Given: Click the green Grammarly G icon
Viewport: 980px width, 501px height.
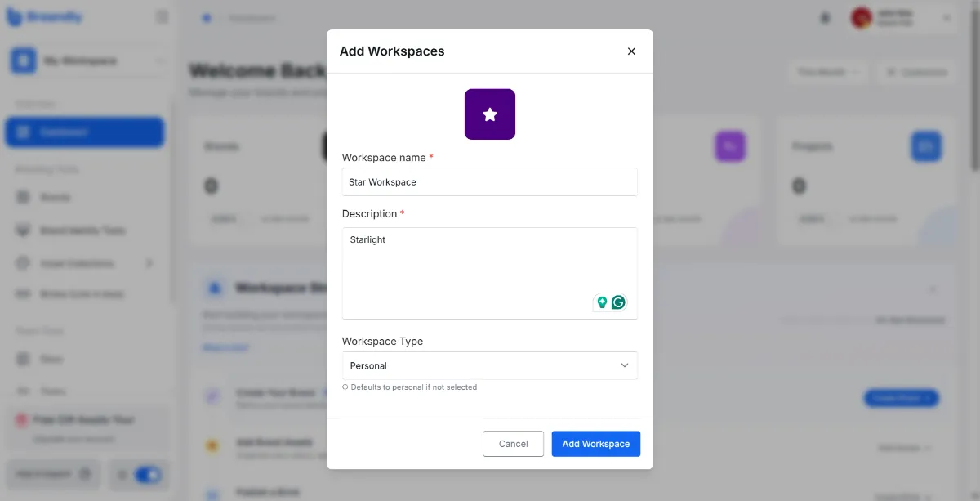Looking at the screenshot, I should tap(618, 302).
